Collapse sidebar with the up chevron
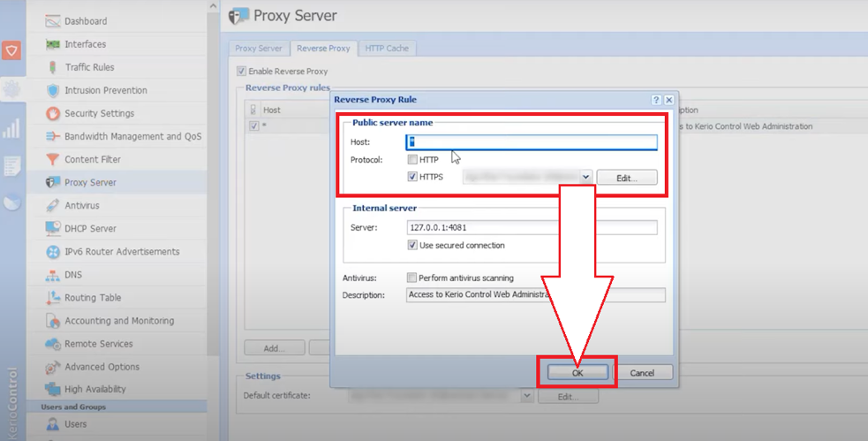 (214, 6)
